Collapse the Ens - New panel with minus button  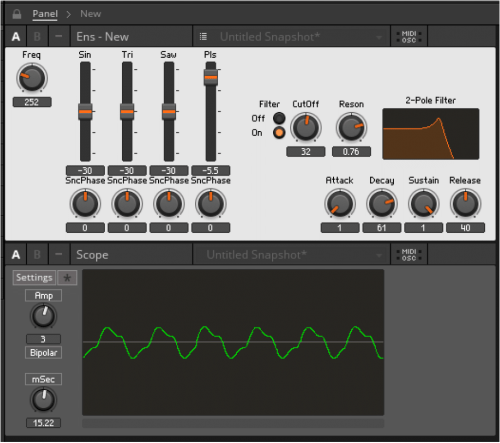[x=59, y=36]
